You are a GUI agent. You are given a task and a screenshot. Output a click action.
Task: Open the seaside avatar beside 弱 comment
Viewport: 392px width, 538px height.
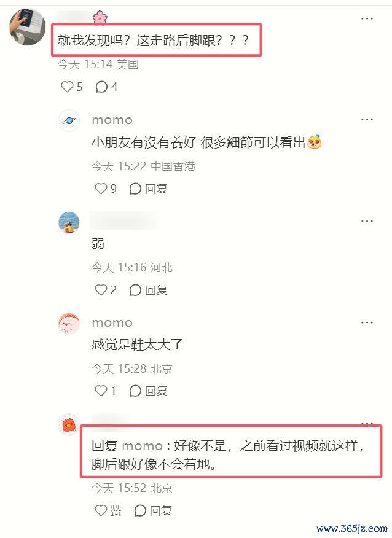[69, 222]
